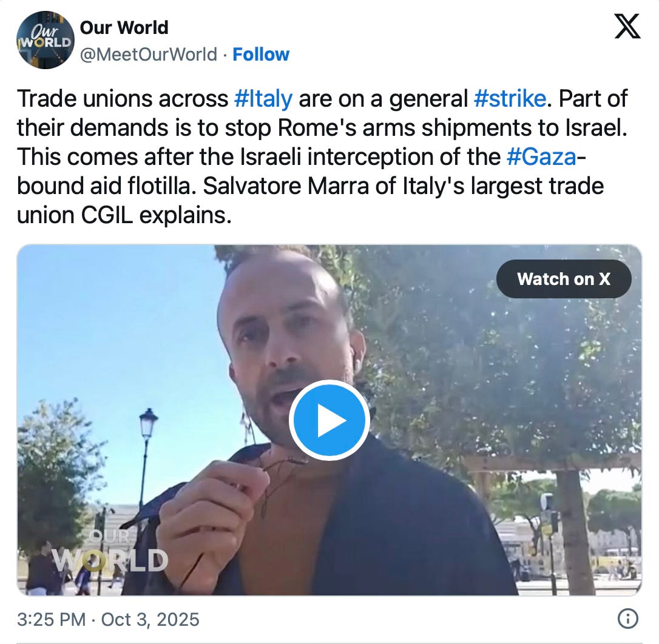Open the #strike hashtag
Image resolution: width=659 pixels, height=644 pixels.
coord(510,99)
